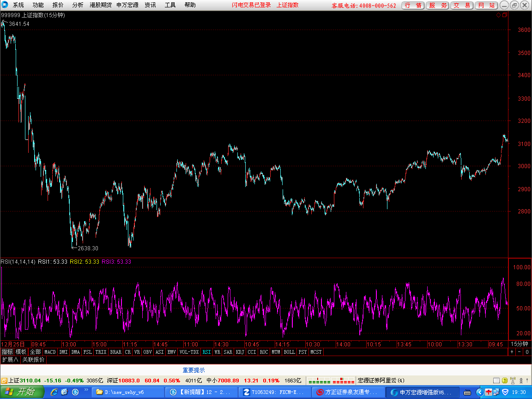Open the 功能 menu
The image size is (532, 399).
coord(38,5)
